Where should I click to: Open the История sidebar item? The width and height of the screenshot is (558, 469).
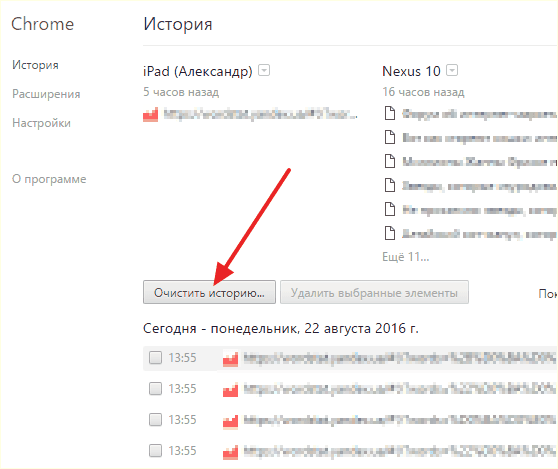[35, 65]
